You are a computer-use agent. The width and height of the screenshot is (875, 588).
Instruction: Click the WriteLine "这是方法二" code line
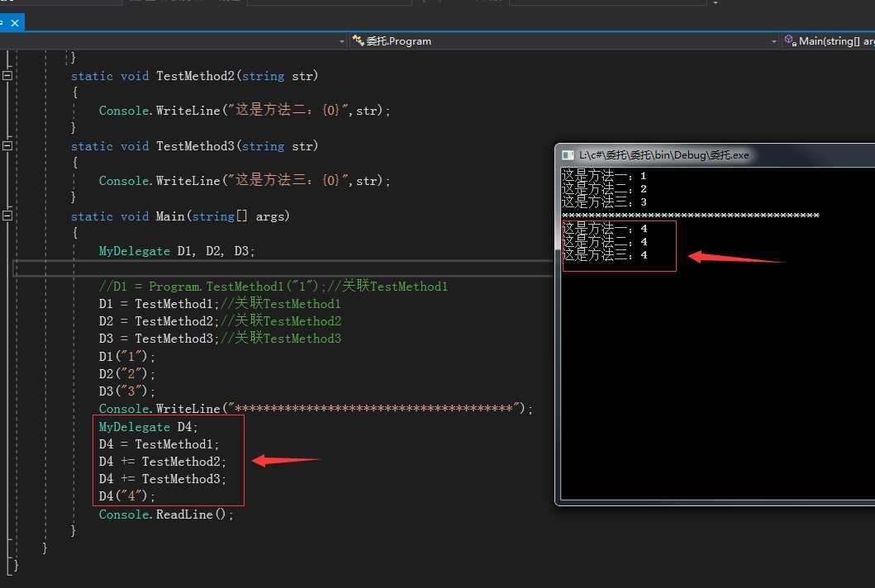pos(245,111)
